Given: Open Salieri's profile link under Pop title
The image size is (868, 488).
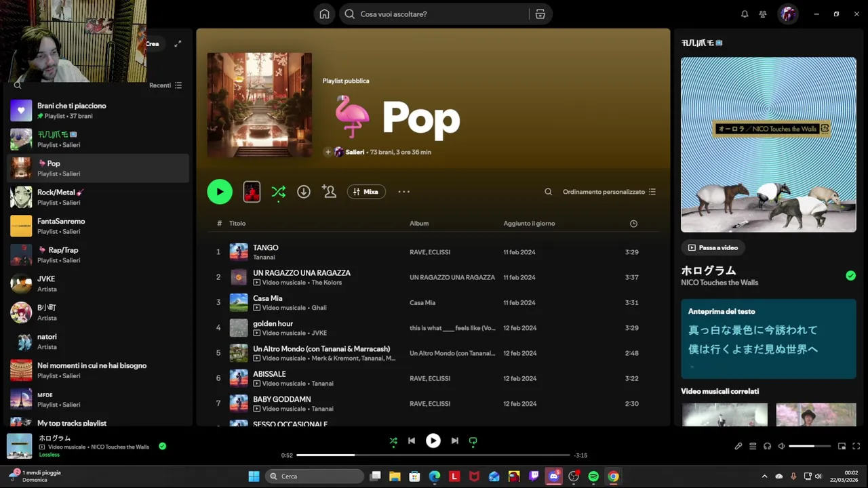Looking at the screenshot, I should pos(355,152).
